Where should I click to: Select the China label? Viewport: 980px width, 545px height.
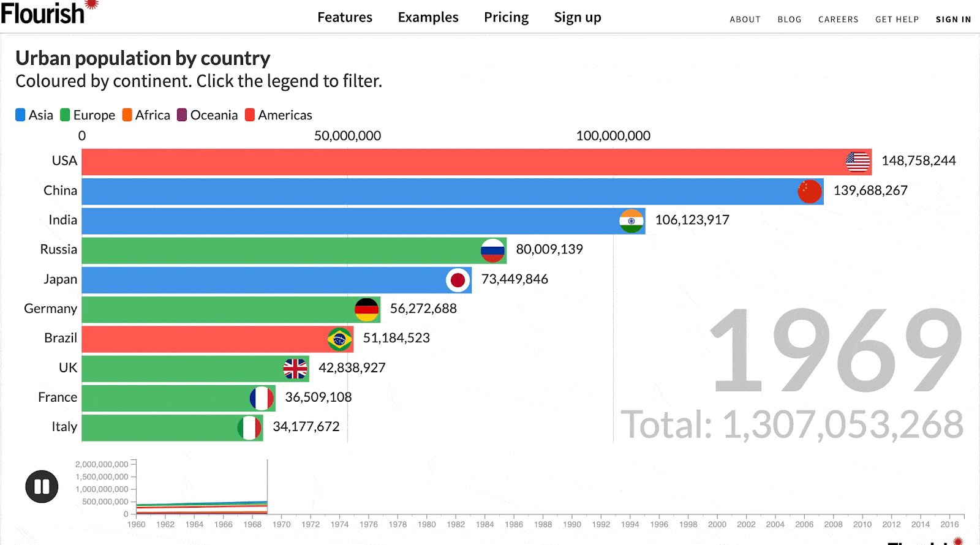pos(60,190)
